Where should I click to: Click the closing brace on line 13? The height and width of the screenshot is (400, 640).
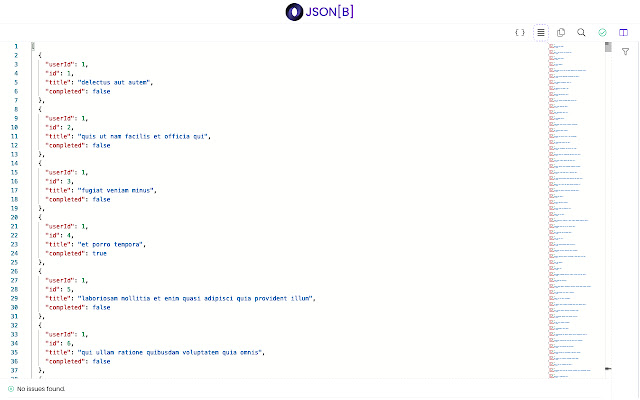[41, 154]
